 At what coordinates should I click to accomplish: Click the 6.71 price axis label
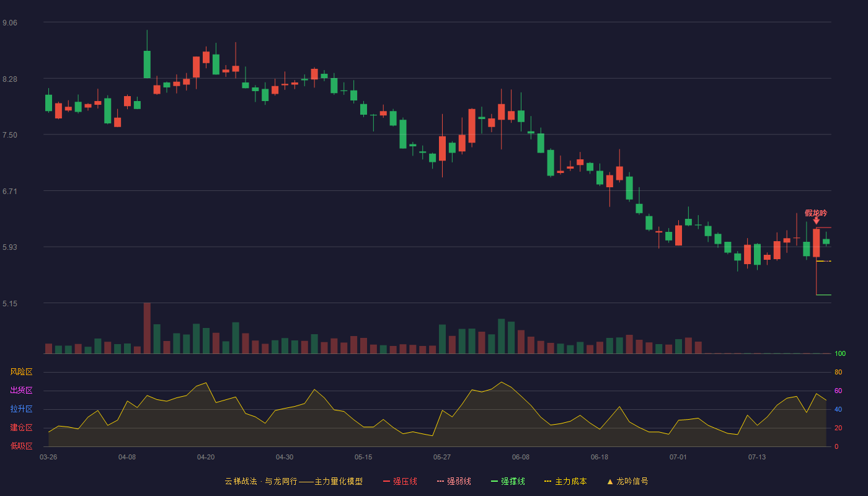coord(10,192)
